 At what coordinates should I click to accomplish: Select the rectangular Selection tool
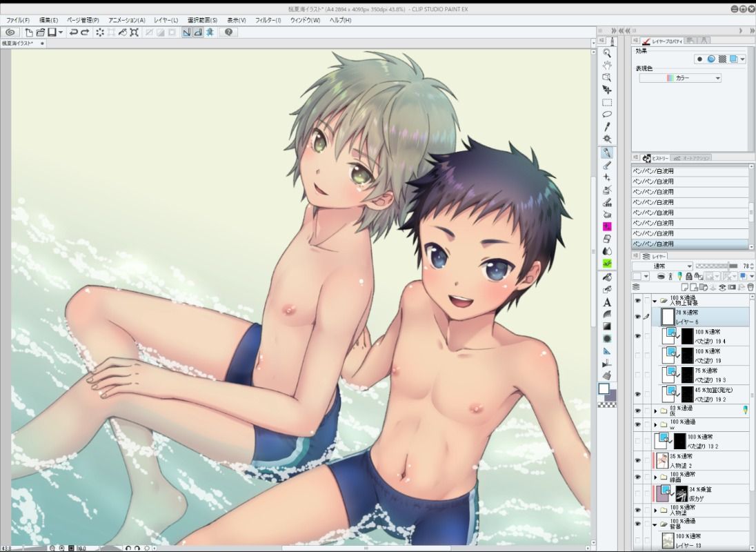tap(607, 103)
